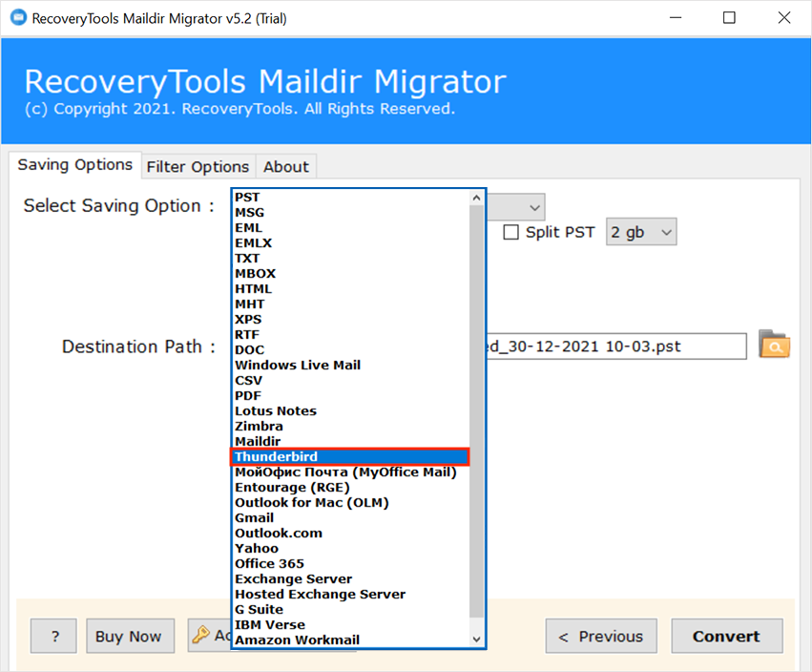Image resolution: width=812 pixels, height=672 pixels.
Task: Select Windows Live Mail option
Action: pyautogui.click(x=350, y=366)
